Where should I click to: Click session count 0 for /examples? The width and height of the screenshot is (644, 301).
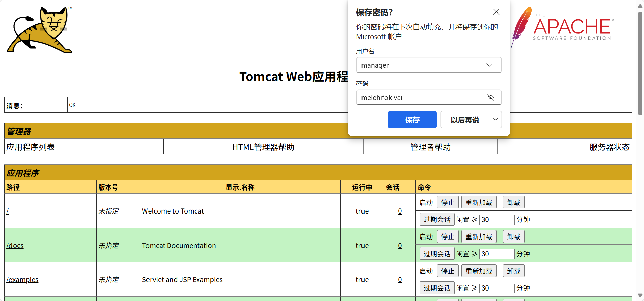coord(400,279)
